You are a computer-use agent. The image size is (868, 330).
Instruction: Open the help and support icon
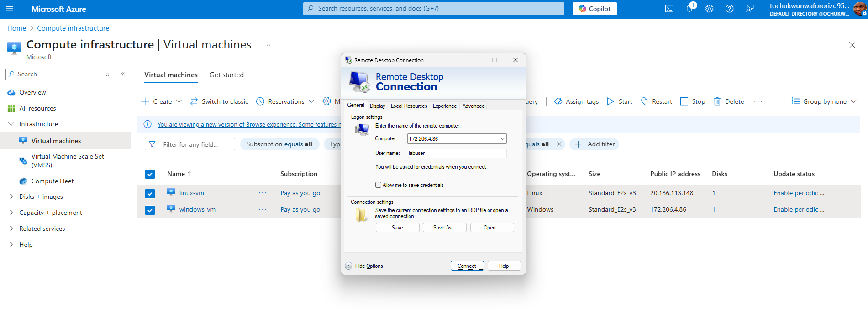729,9
